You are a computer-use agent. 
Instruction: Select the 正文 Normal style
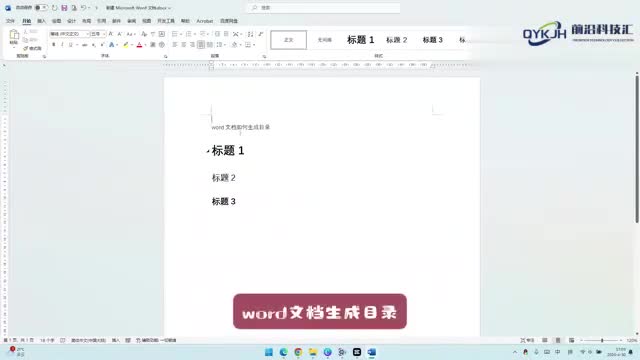(289, 40)
